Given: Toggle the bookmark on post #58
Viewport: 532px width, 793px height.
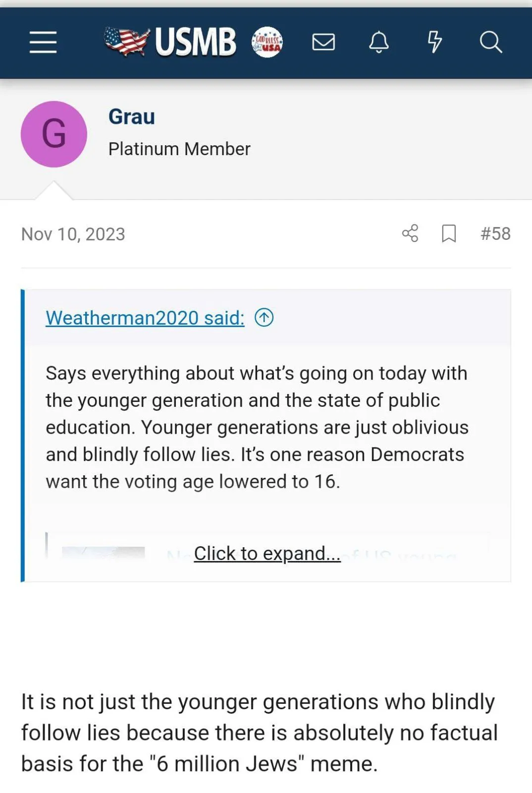Looking at the screenshot, I should point(449,233).
